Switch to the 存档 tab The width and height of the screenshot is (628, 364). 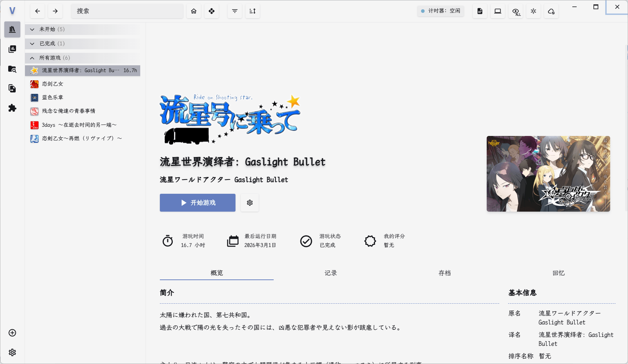coord(445,273)
